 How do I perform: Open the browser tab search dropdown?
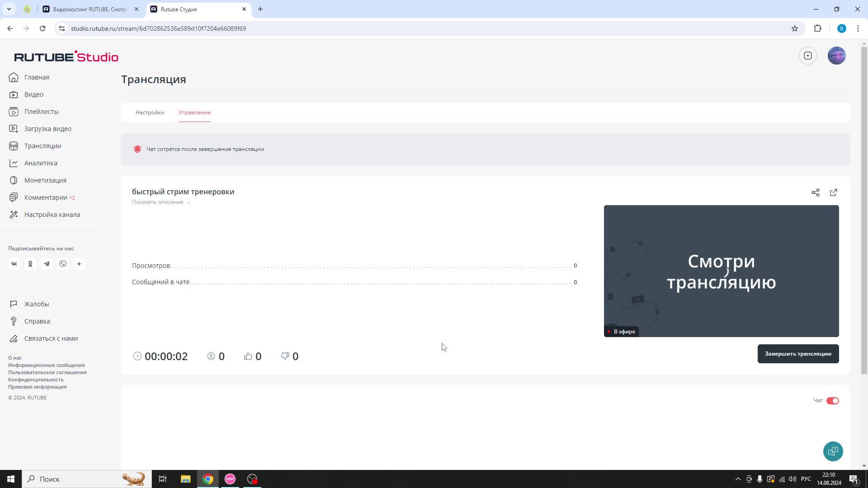click(x=9, y=9)
